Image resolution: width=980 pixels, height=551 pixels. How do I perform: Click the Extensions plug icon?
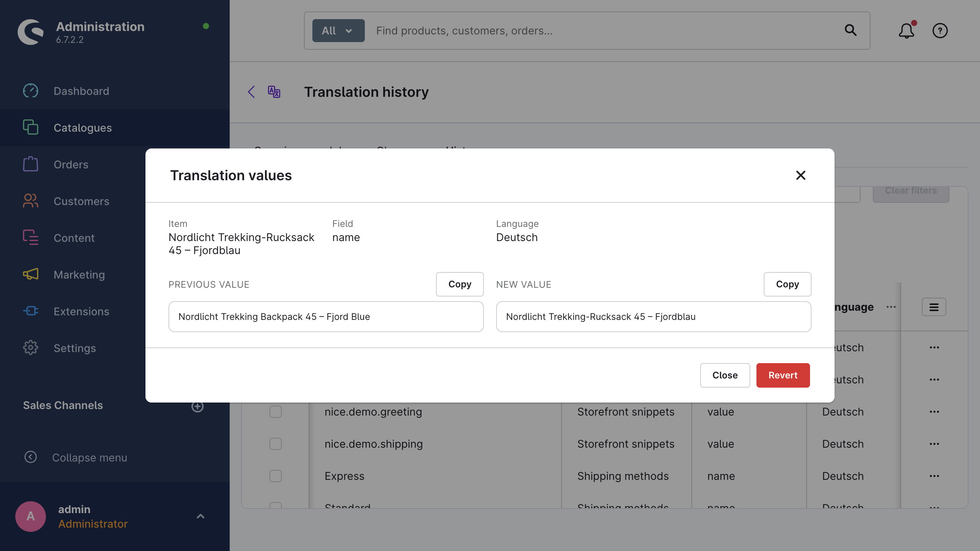(x=31, y=311)
